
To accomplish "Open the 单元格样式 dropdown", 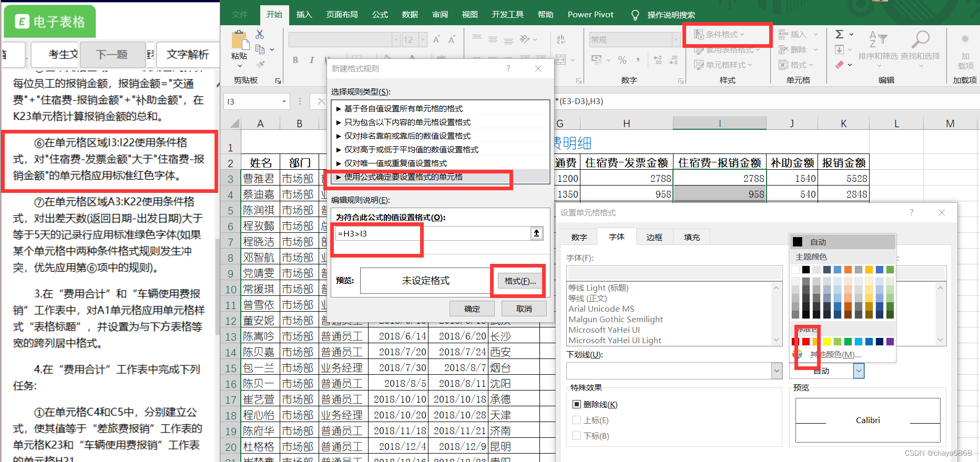I will click(x=723, y=65).
